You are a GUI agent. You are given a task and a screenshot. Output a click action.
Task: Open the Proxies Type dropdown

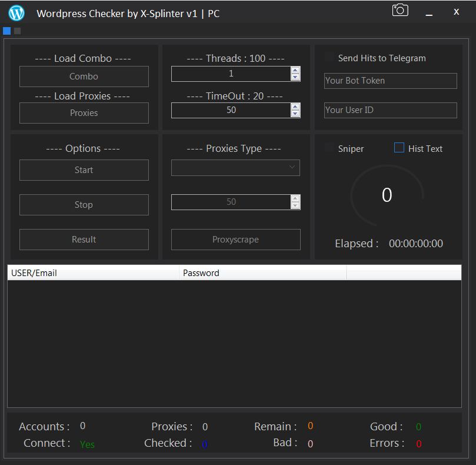[235, 168]
